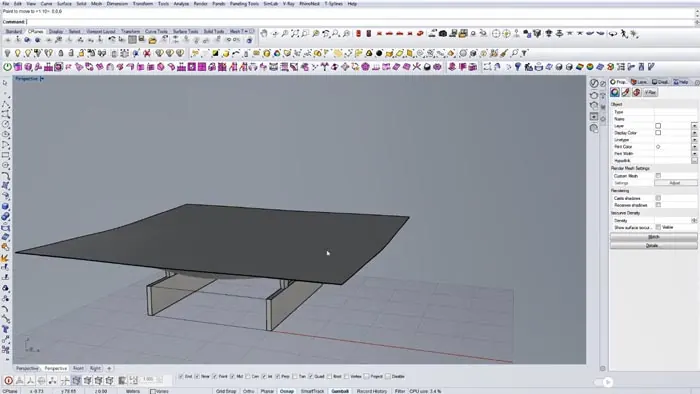The height and width of the screenshot is (394, 700).
Task: Toggle the Cen osnap checkbox
Action: click(x=248, y=377)
